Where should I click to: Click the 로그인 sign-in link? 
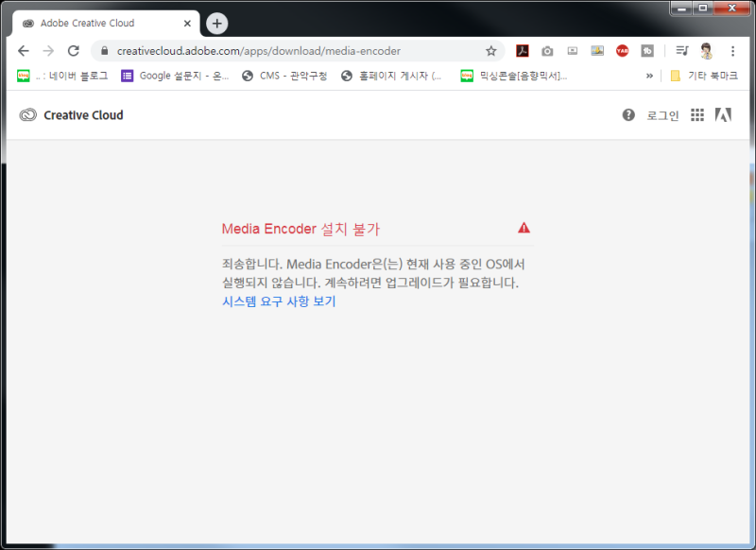pyautogui.click(x=662, y=115)
